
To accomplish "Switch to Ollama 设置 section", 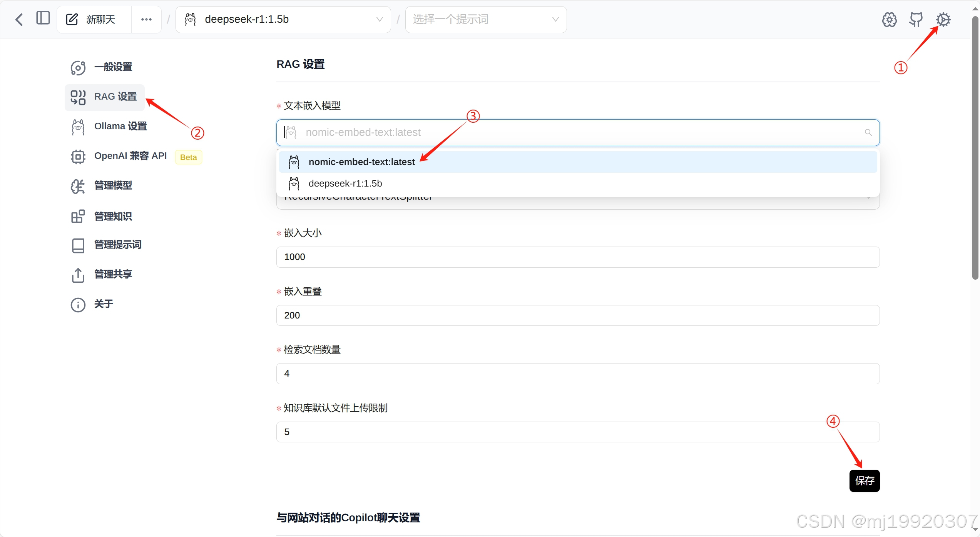I will coord(120,126).
